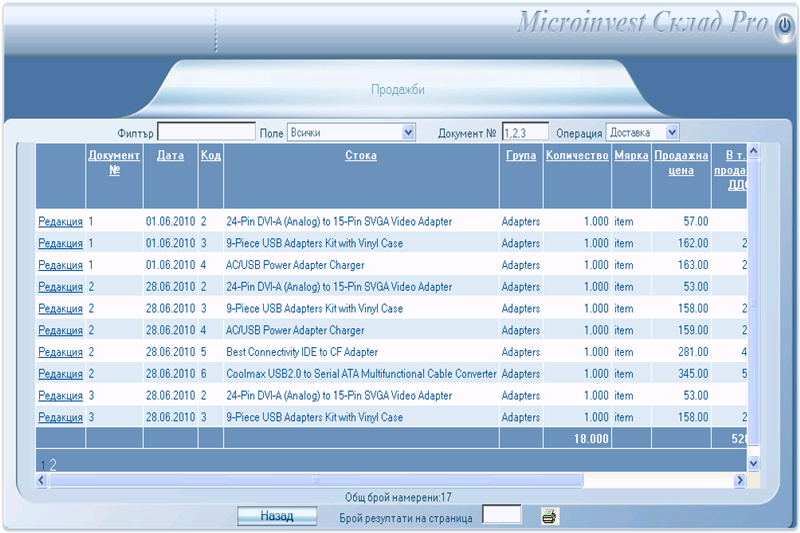This screenshot has height=533, width=800.
Task: Click the Назад button
Action: [x=277, y=516]
